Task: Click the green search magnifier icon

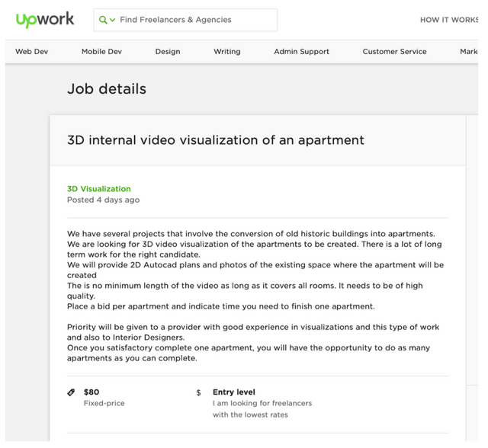Action: (103, 20)
